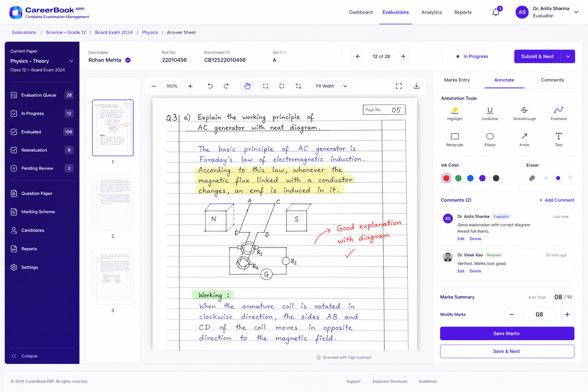
Task: Open the Submit & Next dropdown arrow
Action: (568, 56)
